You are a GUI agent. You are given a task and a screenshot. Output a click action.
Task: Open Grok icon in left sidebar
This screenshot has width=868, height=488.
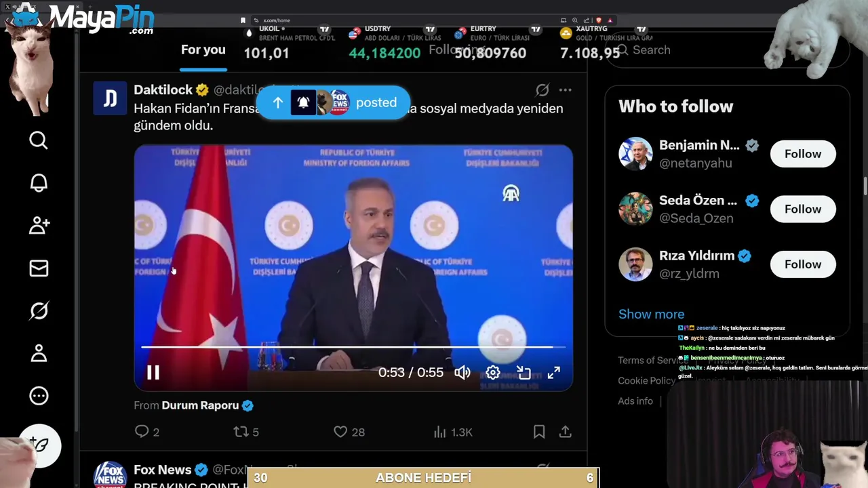pos(39,311)
